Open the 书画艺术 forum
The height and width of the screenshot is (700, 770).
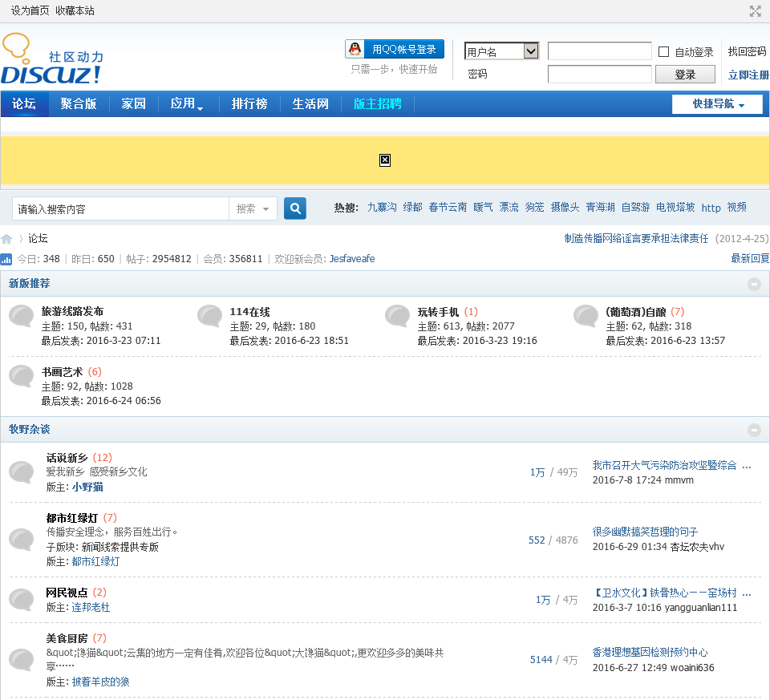coord(62,372)
